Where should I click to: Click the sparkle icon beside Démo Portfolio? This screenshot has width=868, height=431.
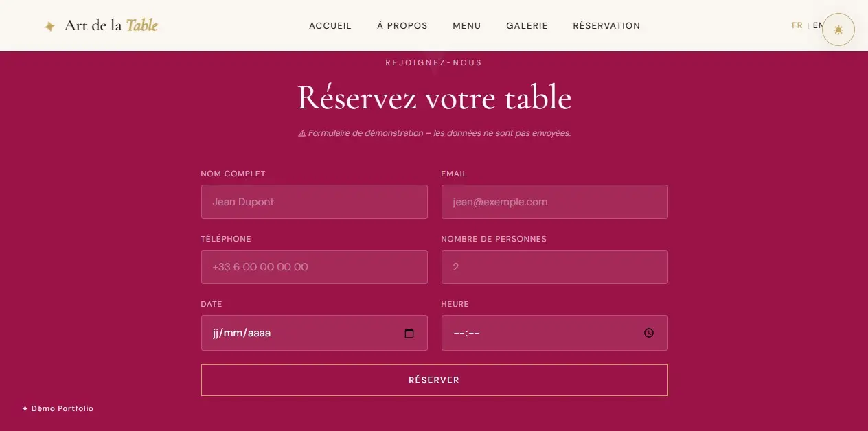tap(25, 408)
